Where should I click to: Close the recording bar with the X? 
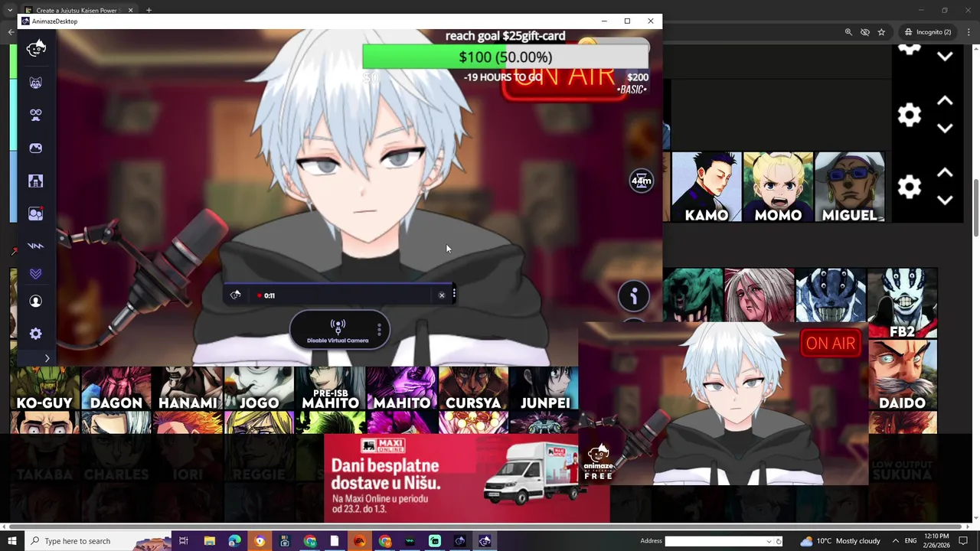[442, 295]
